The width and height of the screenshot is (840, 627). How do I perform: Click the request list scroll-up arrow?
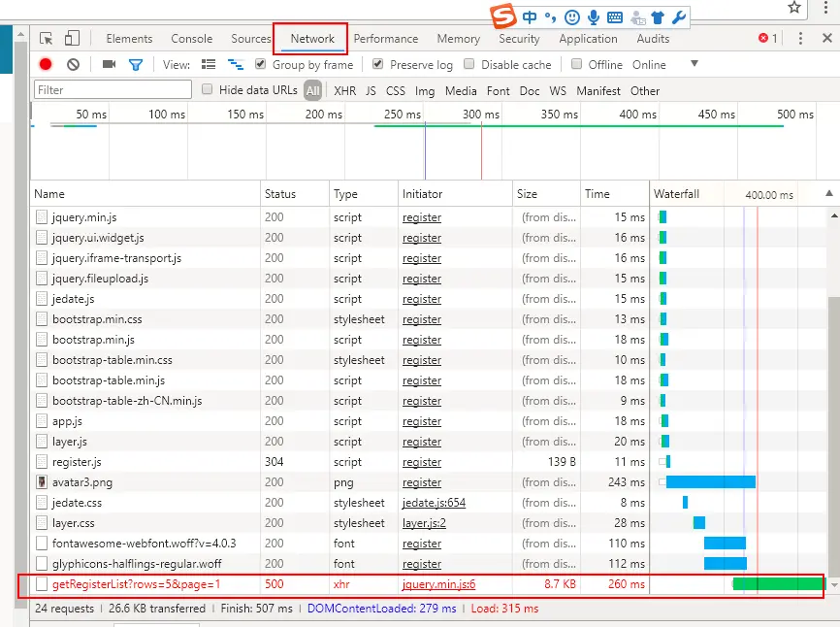pyautogui.click(x=834, y=215)
